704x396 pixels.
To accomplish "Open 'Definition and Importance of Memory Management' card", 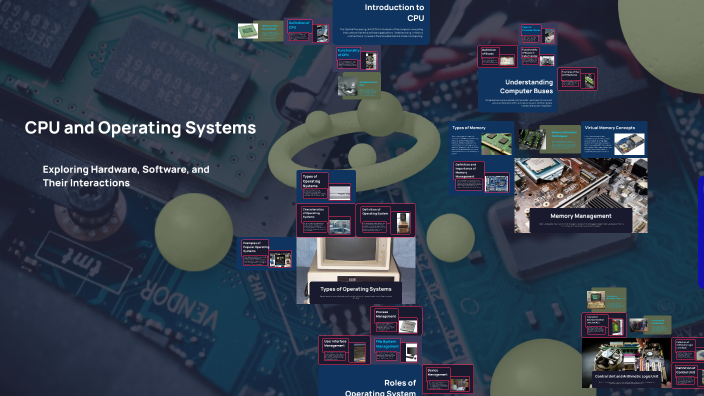I will 481,177.
